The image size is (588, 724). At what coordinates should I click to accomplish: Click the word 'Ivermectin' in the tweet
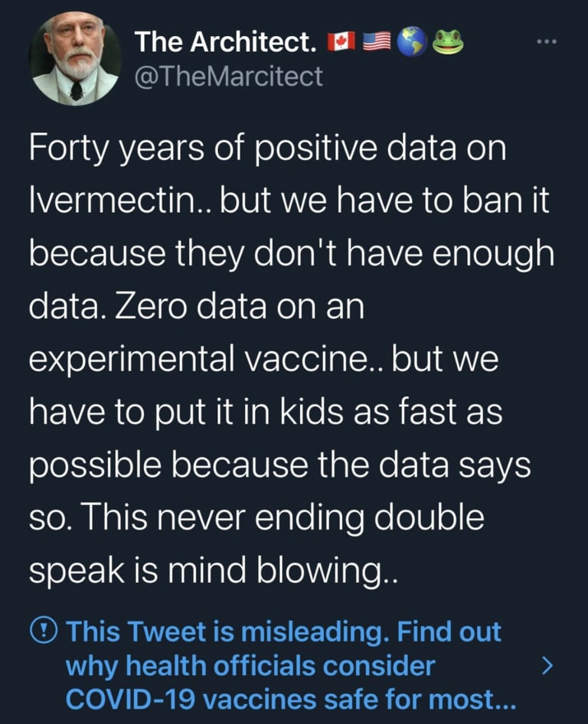coord(118,204)
